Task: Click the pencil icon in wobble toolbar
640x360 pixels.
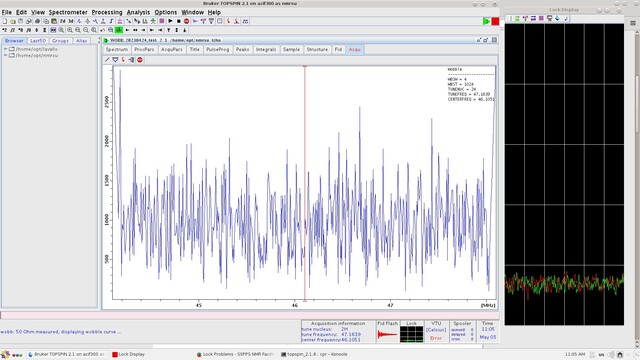Action: [107, 60]
